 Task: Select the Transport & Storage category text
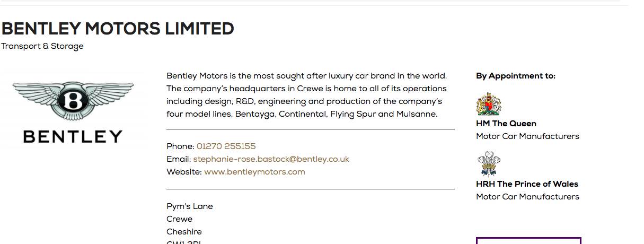click(42, 46)
